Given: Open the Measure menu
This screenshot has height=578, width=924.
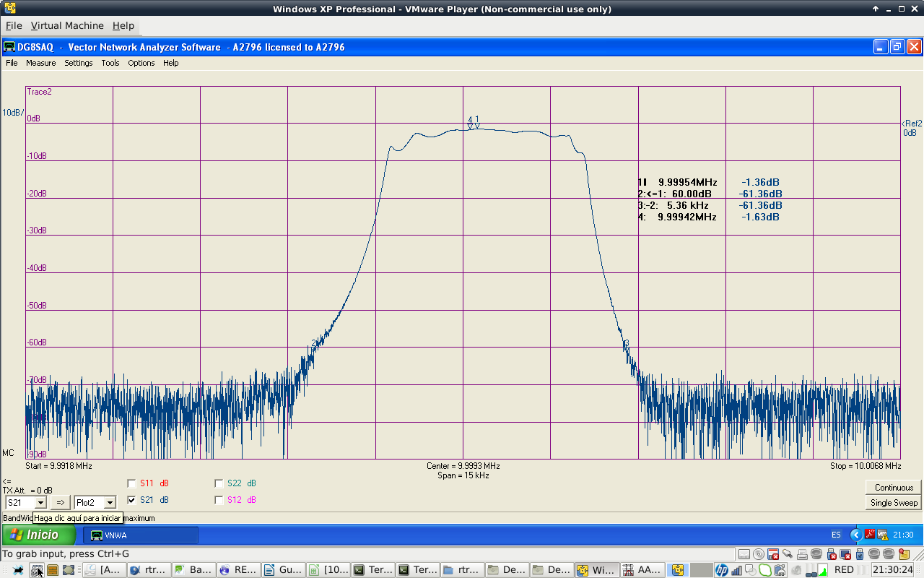Looking at the screenshot, I should 40,63.
